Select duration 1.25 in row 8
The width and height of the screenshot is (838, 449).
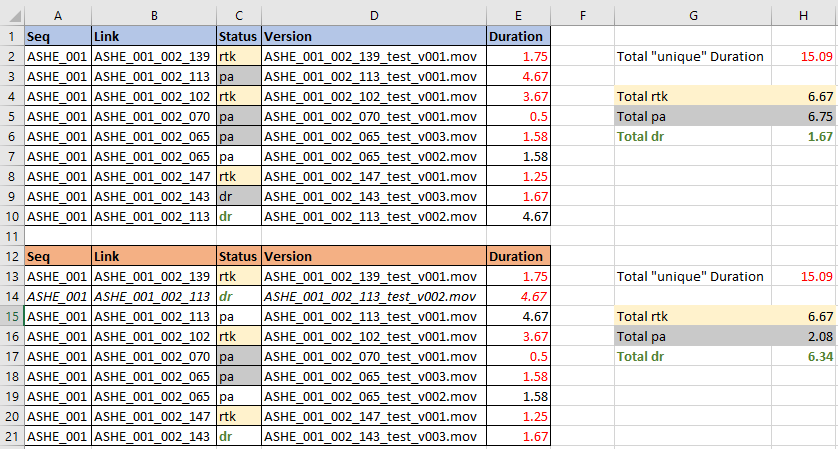[518, 176]
